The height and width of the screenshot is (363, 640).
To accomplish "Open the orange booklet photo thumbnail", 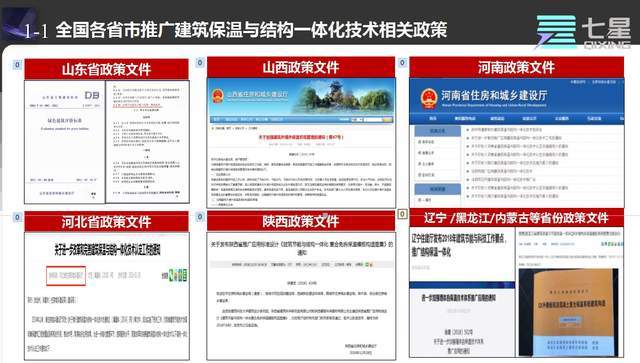I will [568, 312].
